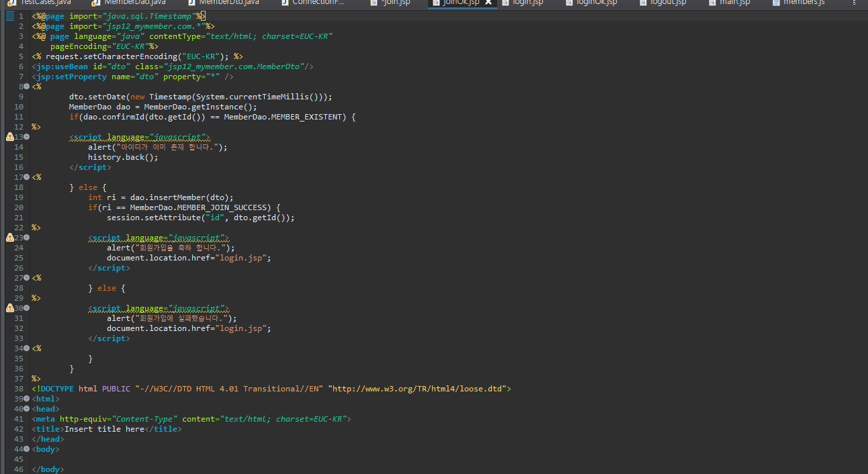The height and width of the screenshot is (474, 868).
Task: Click pageEncoding="EUC-KR" on line 4
Action: [100, 46]
